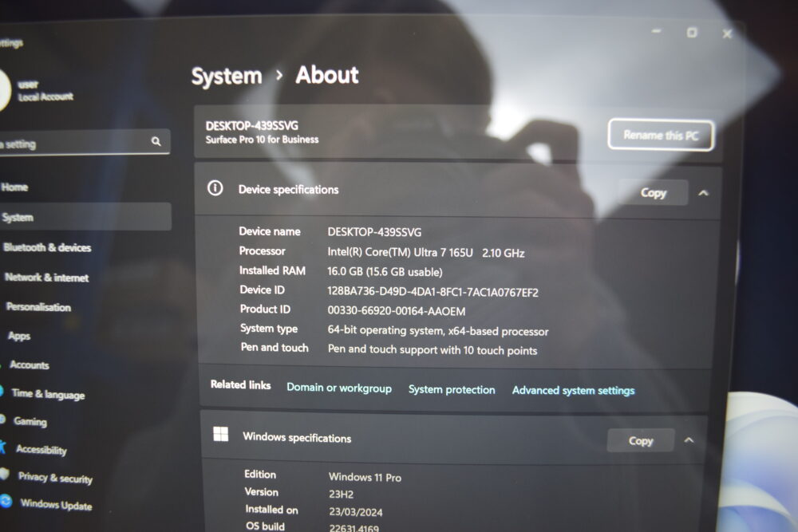Image resolution: width=798 pixels, height=532 pixels.
Task: Open System protection link
Action: point(452,389)
